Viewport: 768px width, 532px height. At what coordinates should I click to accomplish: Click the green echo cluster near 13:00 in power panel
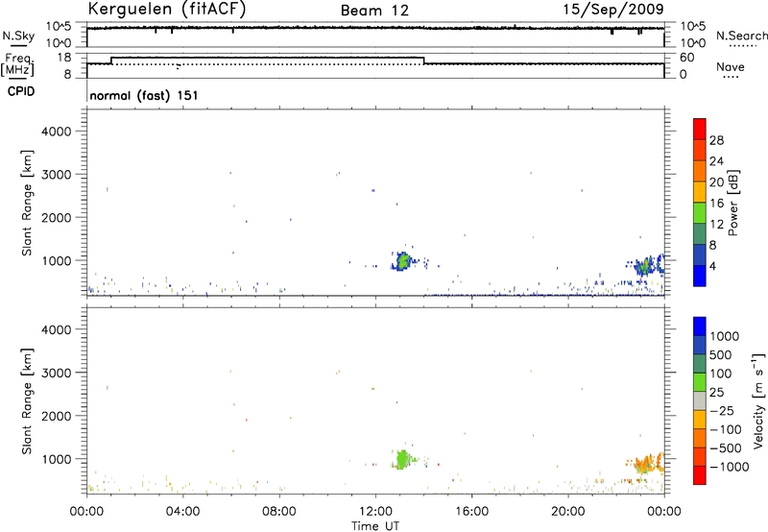(403, 261)
